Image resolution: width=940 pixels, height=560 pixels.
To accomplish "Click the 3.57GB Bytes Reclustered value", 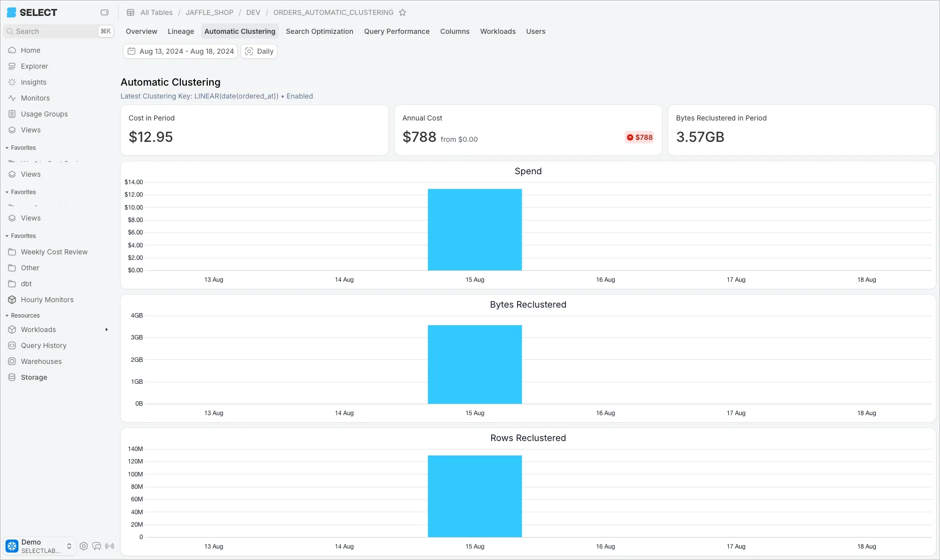I will pyautogui.click(x=700, y=137).
